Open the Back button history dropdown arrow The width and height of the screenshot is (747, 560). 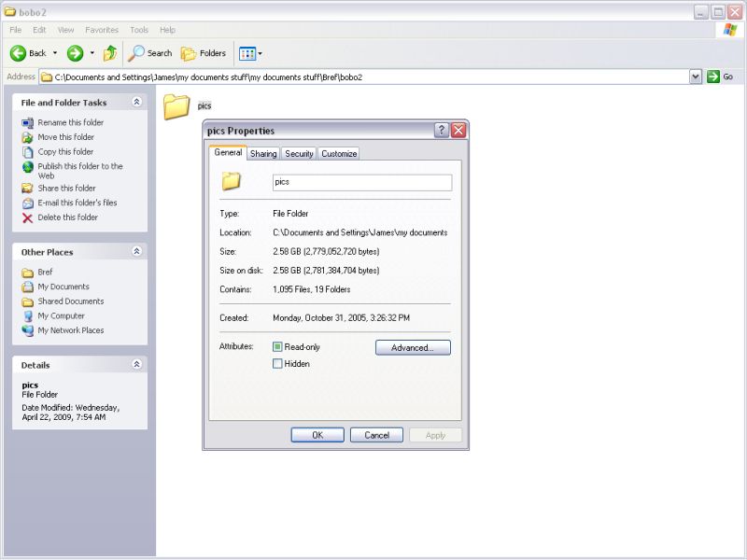(55, 53)
